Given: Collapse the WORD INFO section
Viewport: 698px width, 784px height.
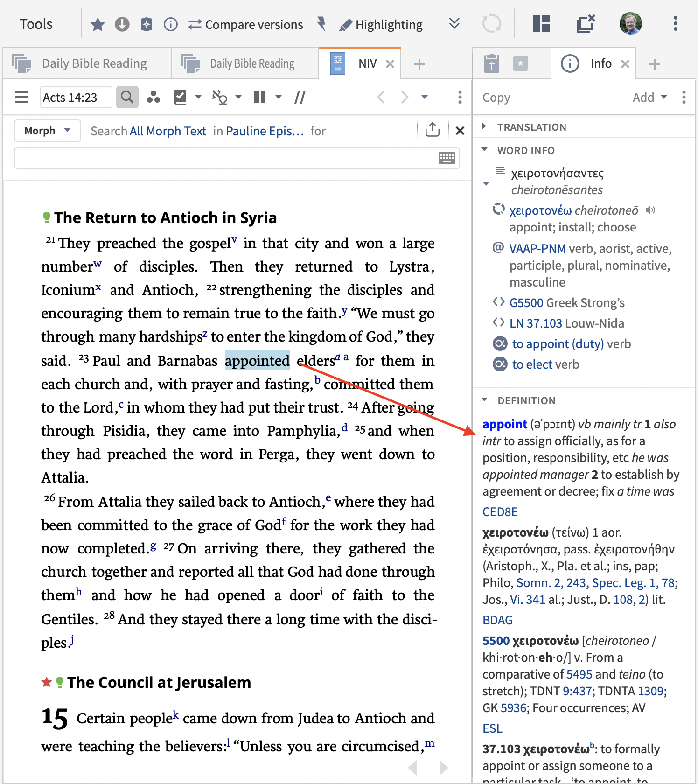Looking at the screenshot, I should [x=484, y=150].
